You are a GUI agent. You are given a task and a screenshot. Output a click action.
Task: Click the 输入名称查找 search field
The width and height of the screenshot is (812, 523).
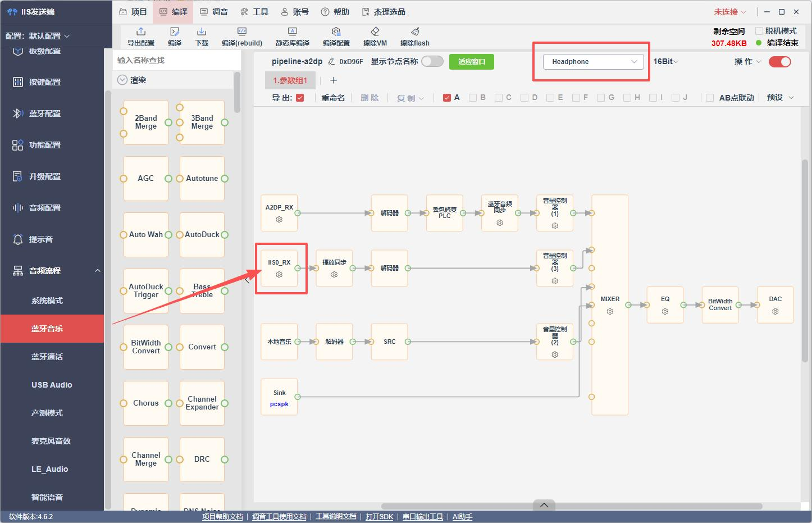(177, 60)
